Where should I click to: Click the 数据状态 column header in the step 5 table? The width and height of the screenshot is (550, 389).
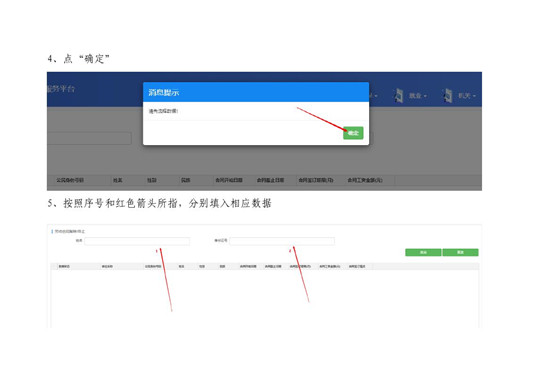tap(64, 267)
